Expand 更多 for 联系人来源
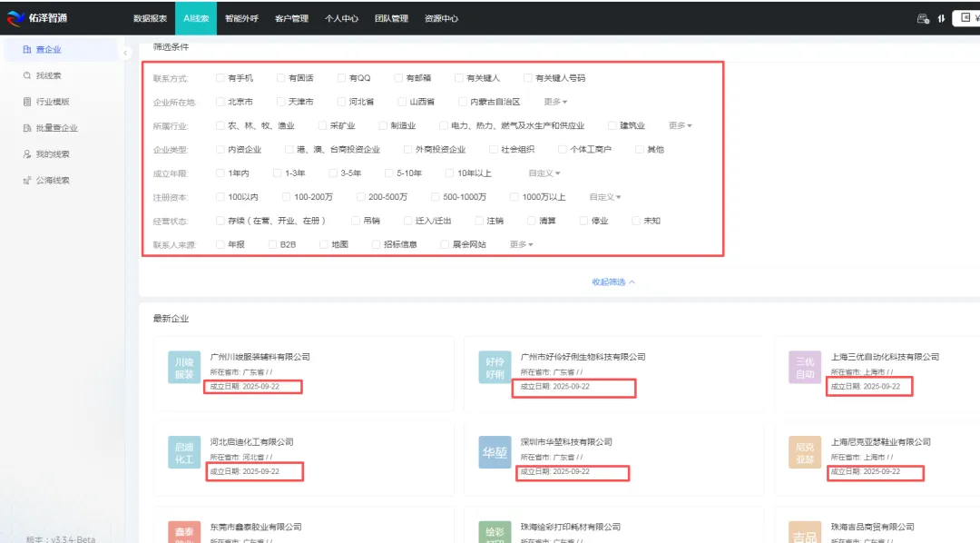 pos(517,244)
